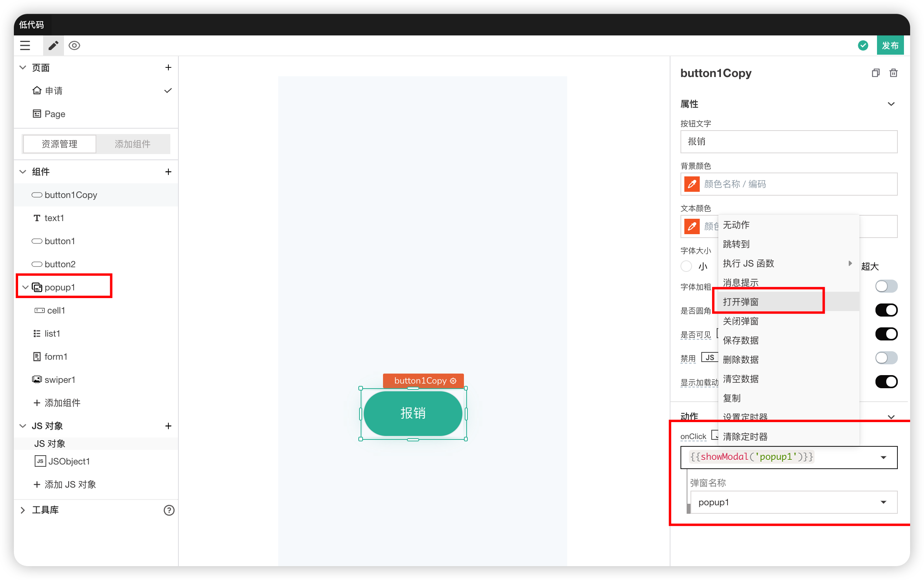The image size is (924, 580).
Task: Click the gear on button1Copy canvas label
Action: (454, 381)
